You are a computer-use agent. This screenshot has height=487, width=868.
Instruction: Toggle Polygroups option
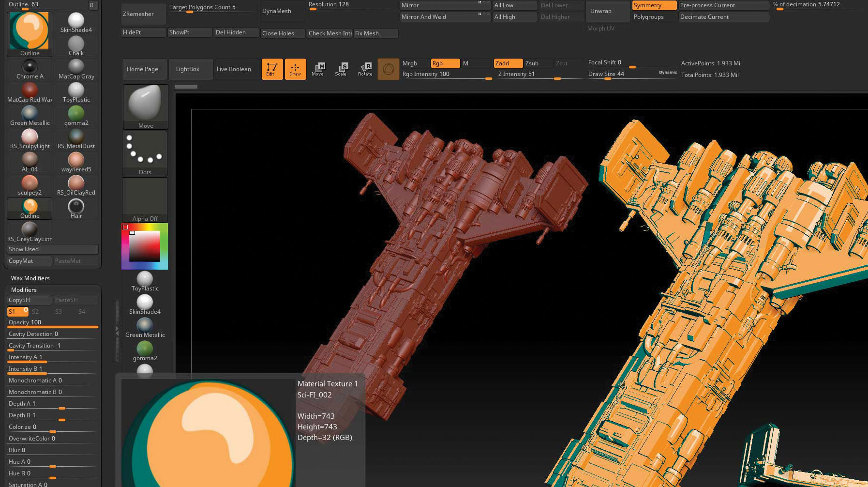[x=654, y=17]
